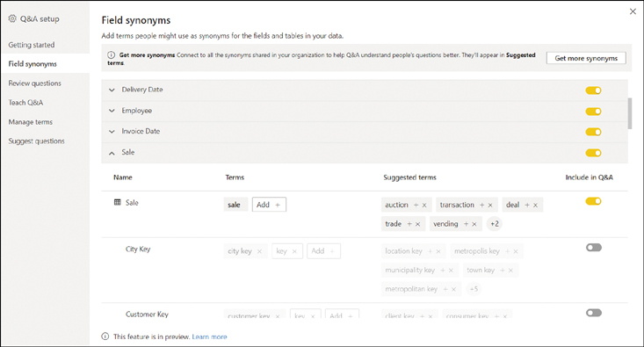The height and width of the screenshot is (347, 644).
Task: Show +2 more suggested terms for Sale
Action: pyautogui.click(x=495, y=224)
